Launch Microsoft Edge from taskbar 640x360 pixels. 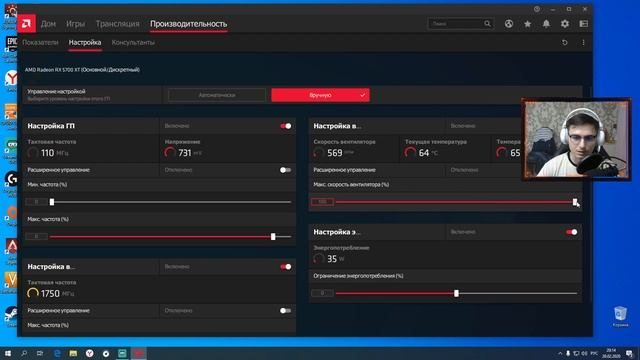tap(57, 353)
